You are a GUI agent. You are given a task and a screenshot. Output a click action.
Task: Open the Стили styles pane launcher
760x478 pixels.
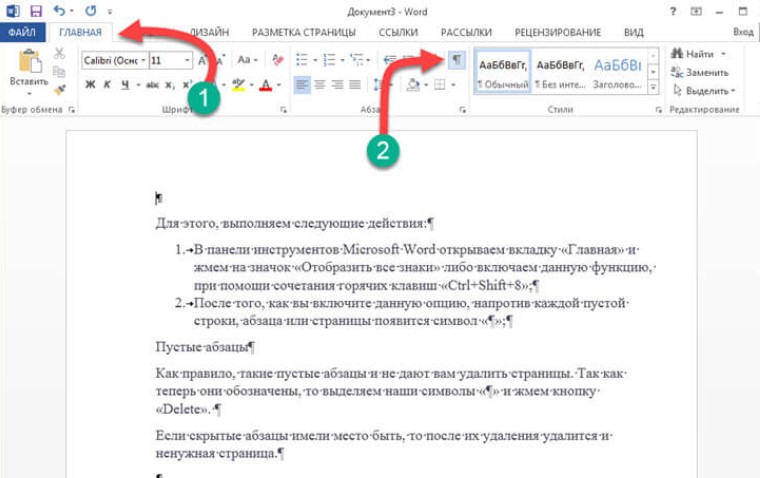click(x=658, y=110)
